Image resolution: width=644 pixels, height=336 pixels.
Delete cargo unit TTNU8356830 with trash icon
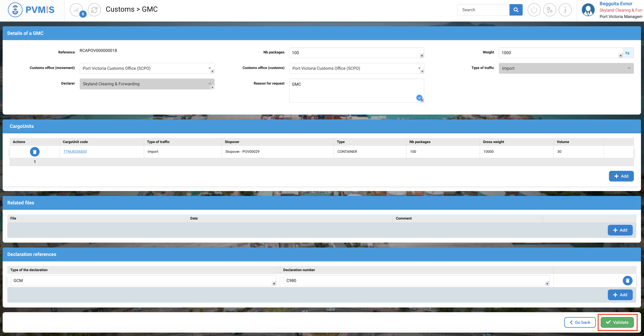35,152
